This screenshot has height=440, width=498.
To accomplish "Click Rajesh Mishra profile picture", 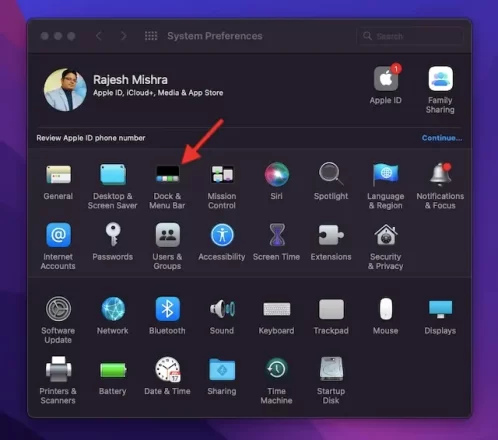I will pyautogui.click(x=65, y=90).
